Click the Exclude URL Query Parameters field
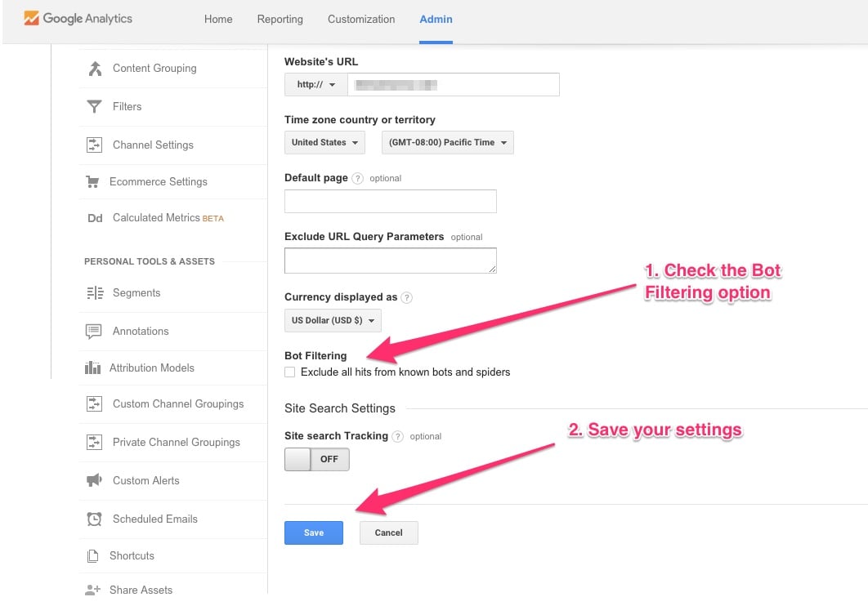Image resolution: width=868 pixels, height=606 pixels. coord(390,261)
